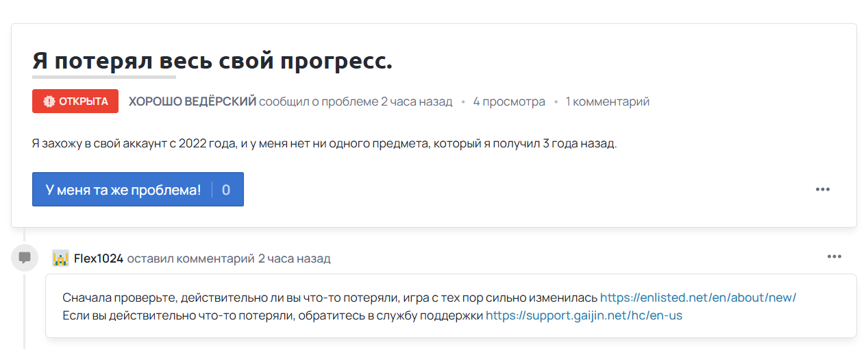The image size is (868, 349).
Task: Click the "4 просмотра" view counter
Action: point(509,101)
